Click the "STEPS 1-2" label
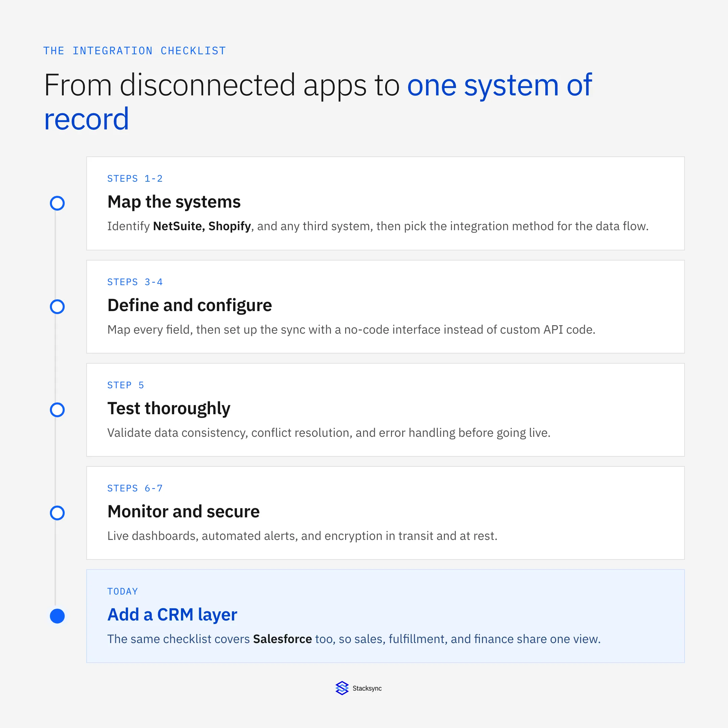Screen dimensions: 728x728 click(135, 179)
